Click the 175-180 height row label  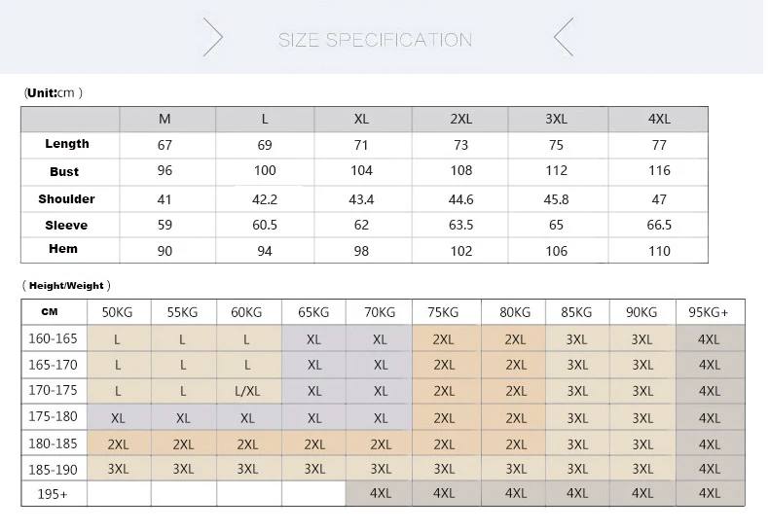point(55,416)
